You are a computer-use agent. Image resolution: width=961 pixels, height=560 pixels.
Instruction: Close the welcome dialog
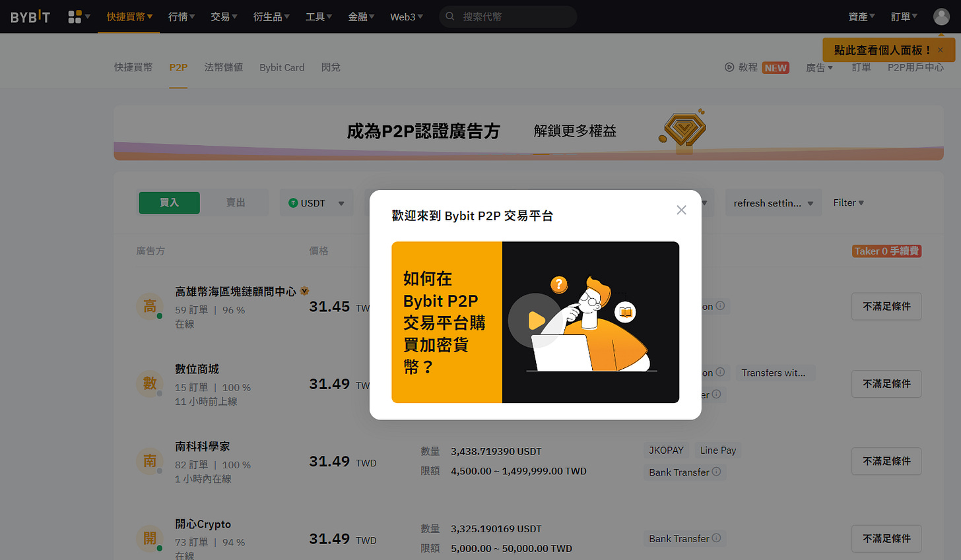681,210
